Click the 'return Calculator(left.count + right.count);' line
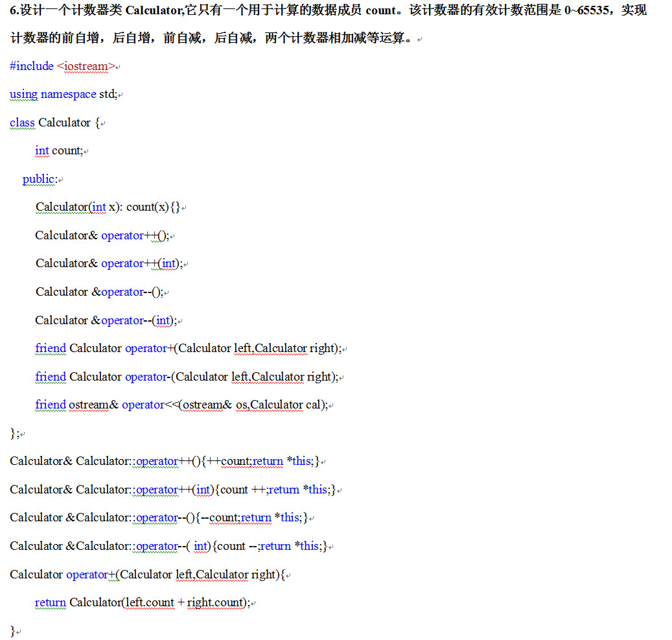Image resolution: width=672 pixels, height=640 pixels. (142, 602)
